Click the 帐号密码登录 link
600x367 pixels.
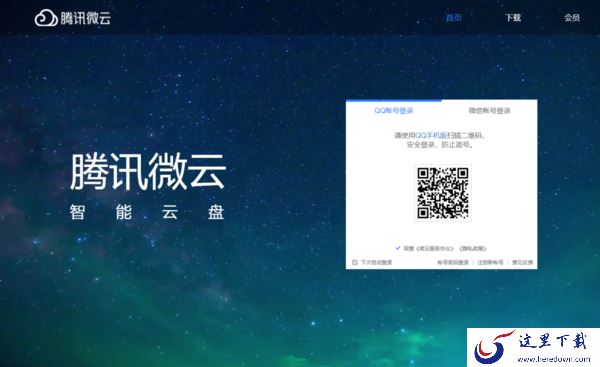click(453, 262)
